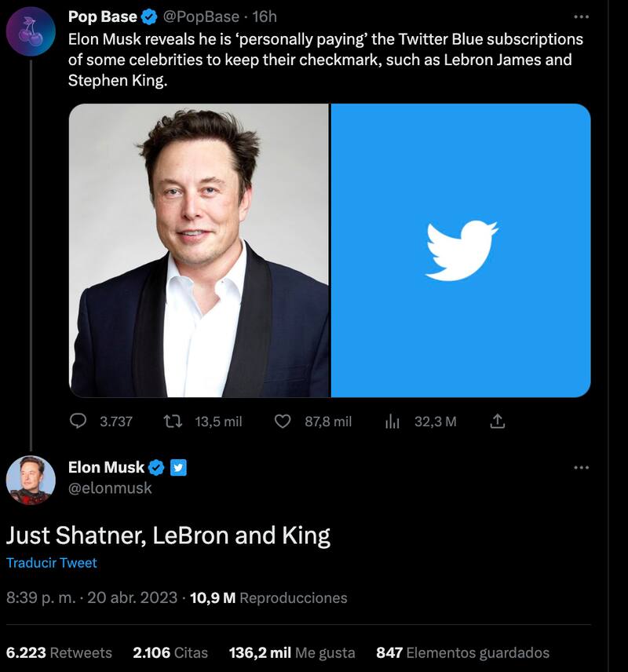Open more options on Elon Musk tweet

click(581, 468)
